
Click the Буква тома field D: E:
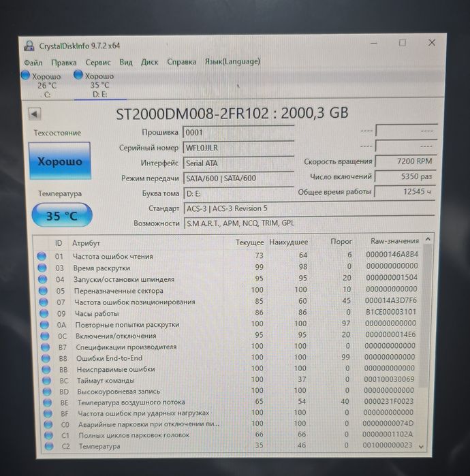[238, 193]
